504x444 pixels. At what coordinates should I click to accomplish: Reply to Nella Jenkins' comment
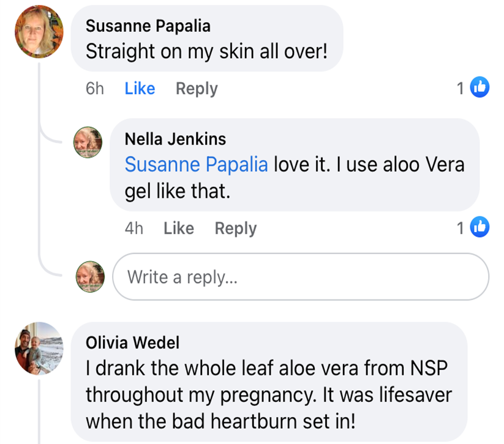tap(235, 228)
